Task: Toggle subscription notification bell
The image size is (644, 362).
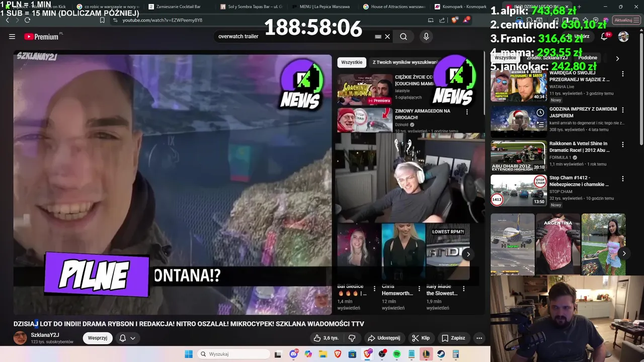Action: (x=122, y=338)
